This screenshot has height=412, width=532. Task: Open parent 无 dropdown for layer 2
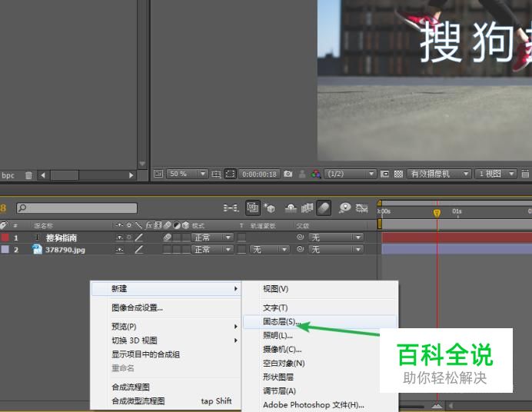click(x=336, y=250)
